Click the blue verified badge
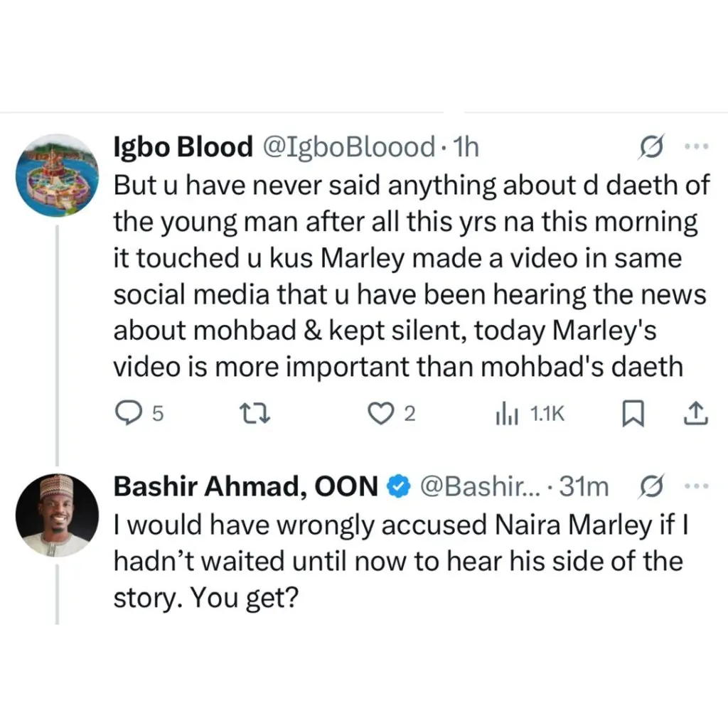The width and height of the screenshot is (728, 728). [x=397, y=486]
